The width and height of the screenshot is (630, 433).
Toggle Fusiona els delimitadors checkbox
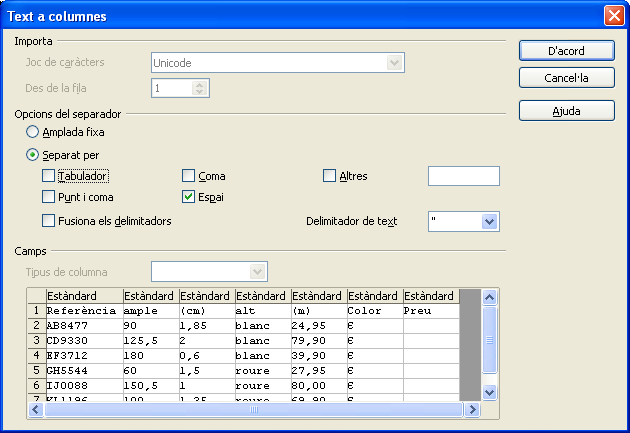pyautogui.click(x=49, y=221)
